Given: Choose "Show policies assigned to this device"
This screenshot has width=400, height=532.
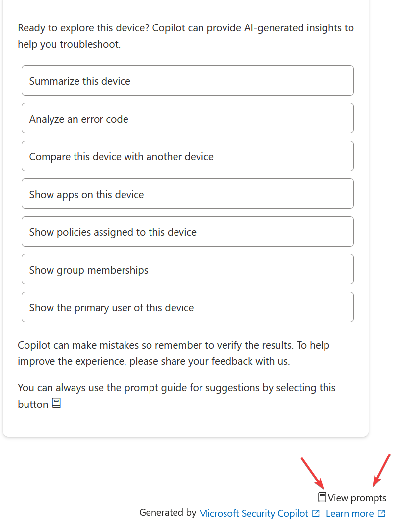Looking at the screenshot, I should coord(188,231).
